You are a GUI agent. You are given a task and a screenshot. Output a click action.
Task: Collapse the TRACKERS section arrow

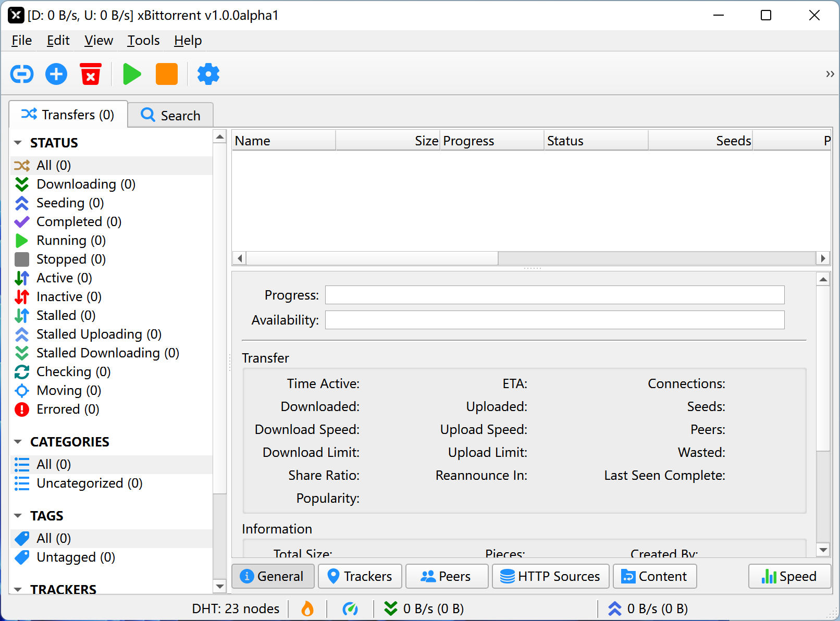[18, 590]
